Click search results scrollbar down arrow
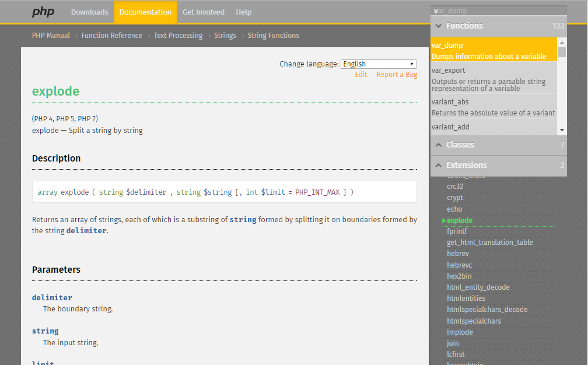The height and width of the screenshot is (365, 588). pyautogui.click(x=562, y=130)
